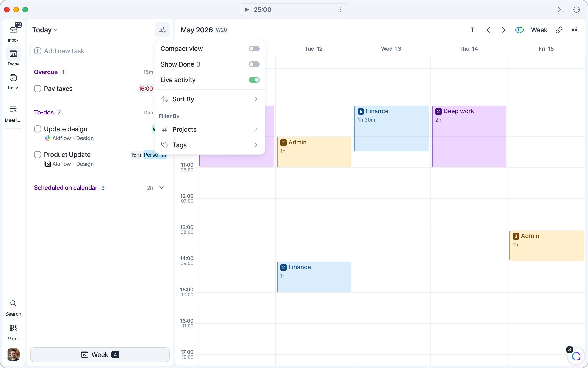
Task: Click the 15m duration on Product Update
Action: pos(136,155)
